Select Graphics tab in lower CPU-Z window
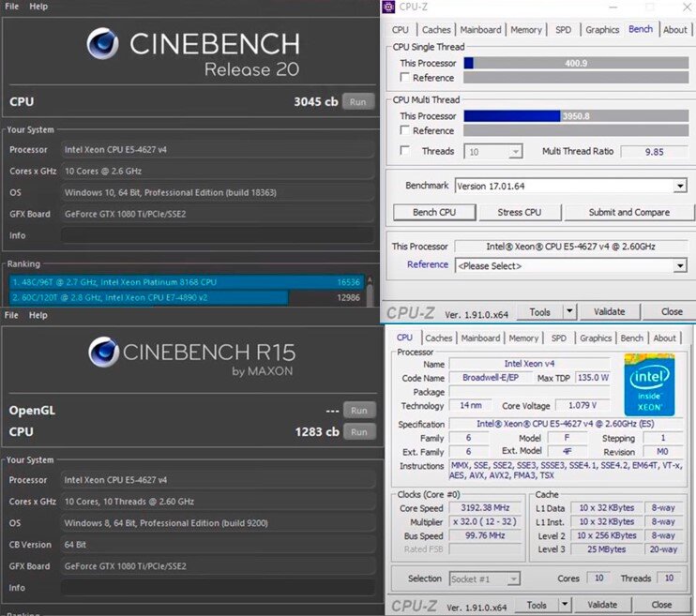696x616 pixels. (x=596, y=338)
